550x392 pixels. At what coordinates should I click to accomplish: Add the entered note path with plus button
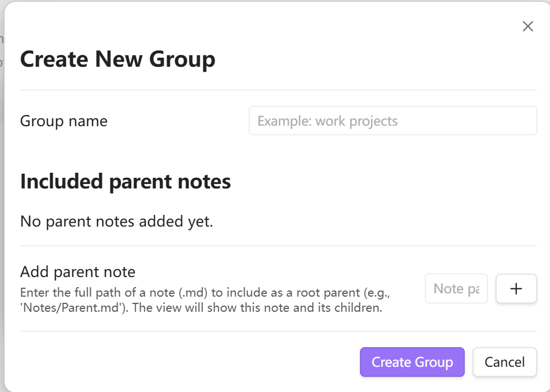pyautogui.click(x=516, y=288)
